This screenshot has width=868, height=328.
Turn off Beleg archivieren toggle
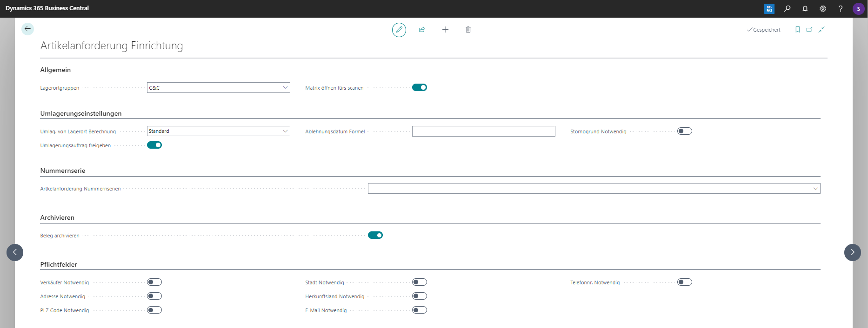[375, 235]
